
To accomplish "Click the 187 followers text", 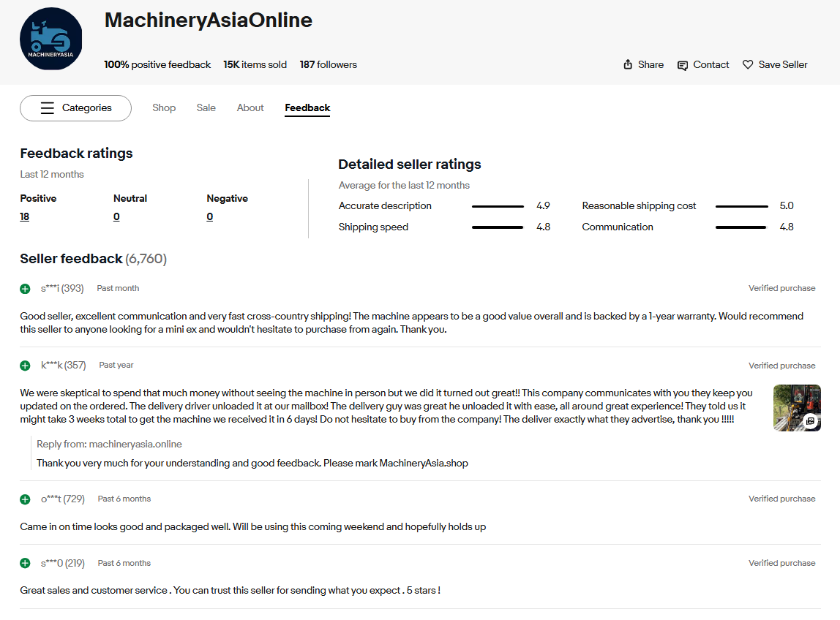I will [x=329, y=65].
